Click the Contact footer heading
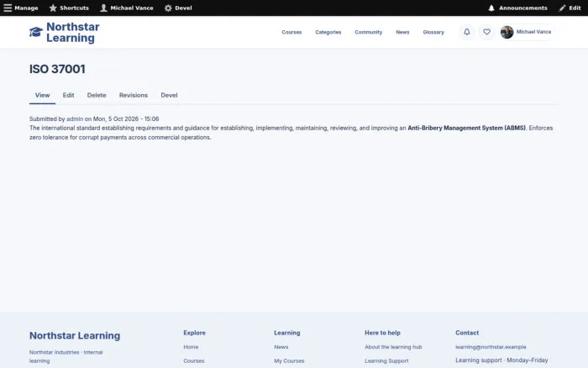 click(467, 333)
